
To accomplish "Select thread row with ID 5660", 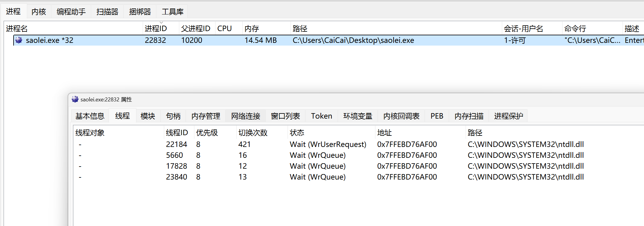I will coord(359,155).
